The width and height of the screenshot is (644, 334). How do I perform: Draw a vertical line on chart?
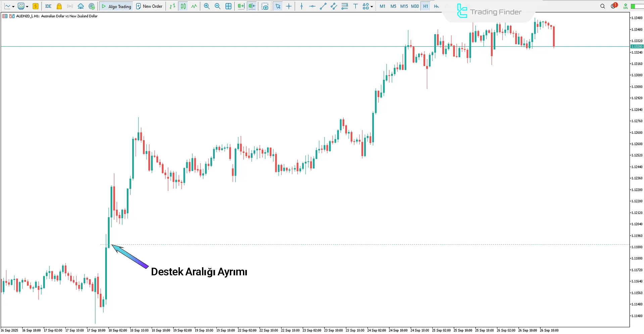point(301,6)
